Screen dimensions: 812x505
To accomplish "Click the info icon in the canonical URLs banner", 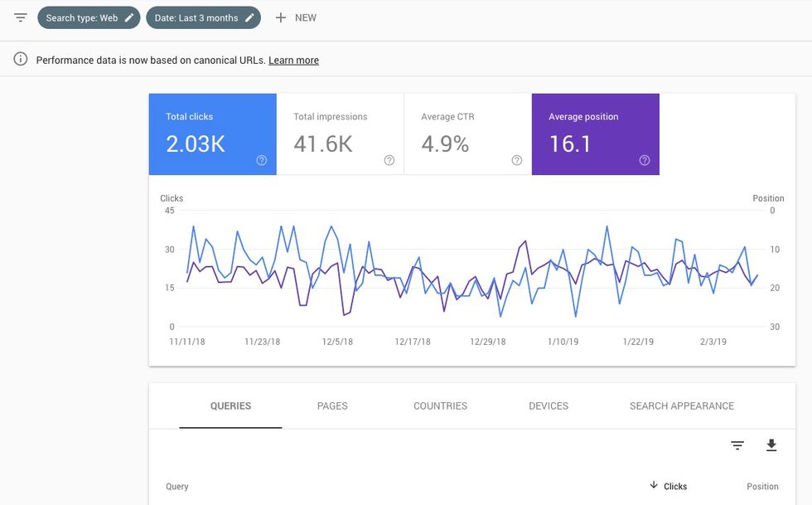I will [x=19, y=59].
